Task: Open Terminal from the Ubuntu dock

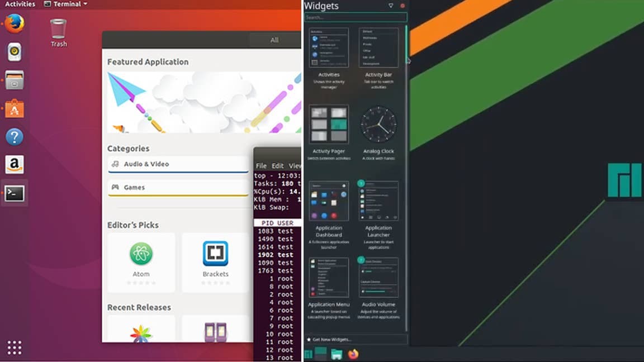Action: coord(14,193)
